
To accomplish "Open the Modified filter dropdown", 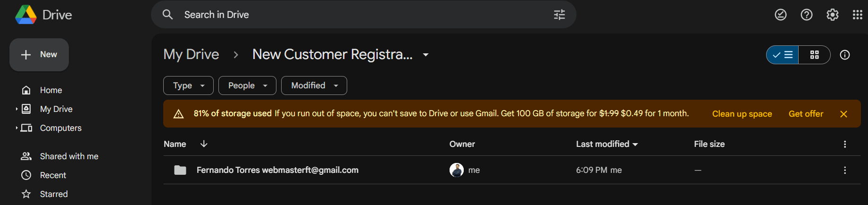I will point(314,85).
